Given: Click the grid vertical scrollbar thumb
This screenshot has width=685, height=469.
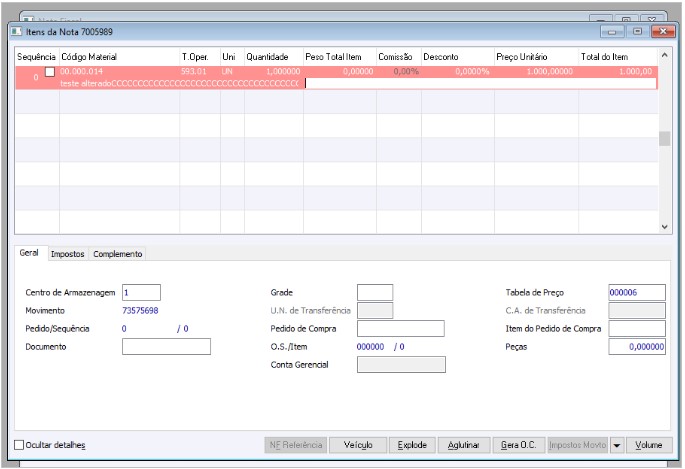Looking at the screenshot, I should [664, 139].
